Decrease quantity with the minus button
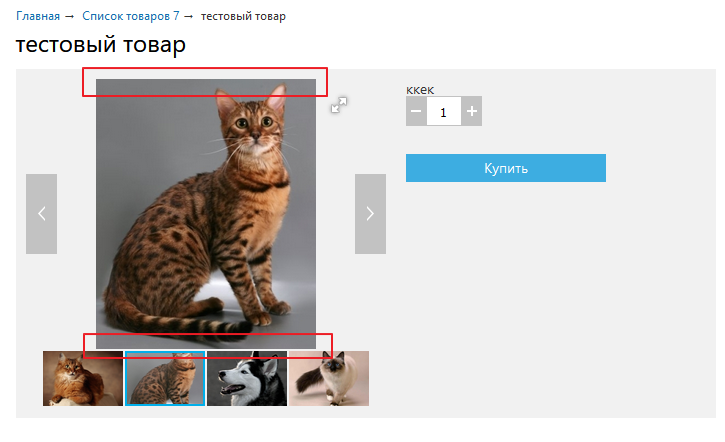The height and width of the screenshot is (442, 725). (416, 111)
